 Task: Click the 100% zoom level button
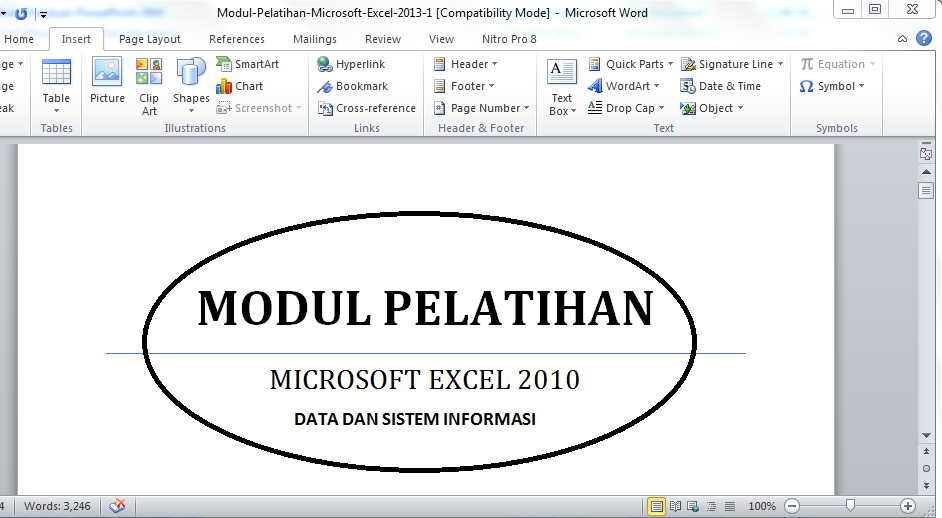point(762,506)
